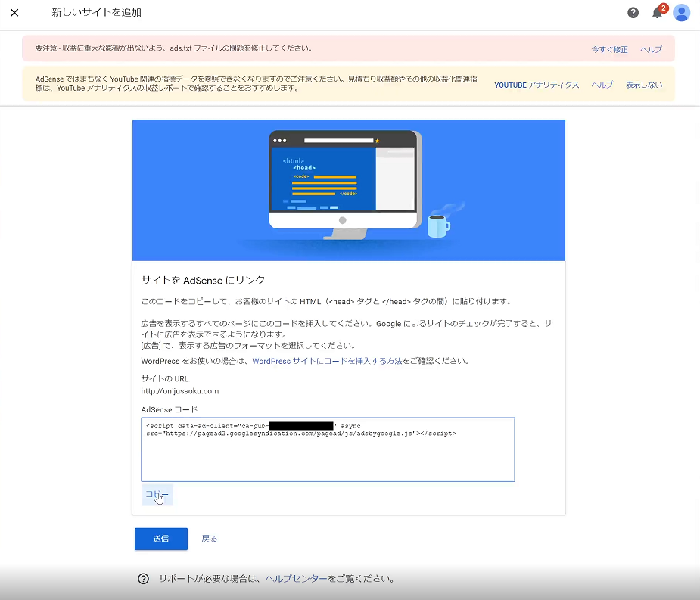The width and height of the screenshot is (700, 600).
Task: Open the ヘルプセンター link
Action: pos(296,579)
